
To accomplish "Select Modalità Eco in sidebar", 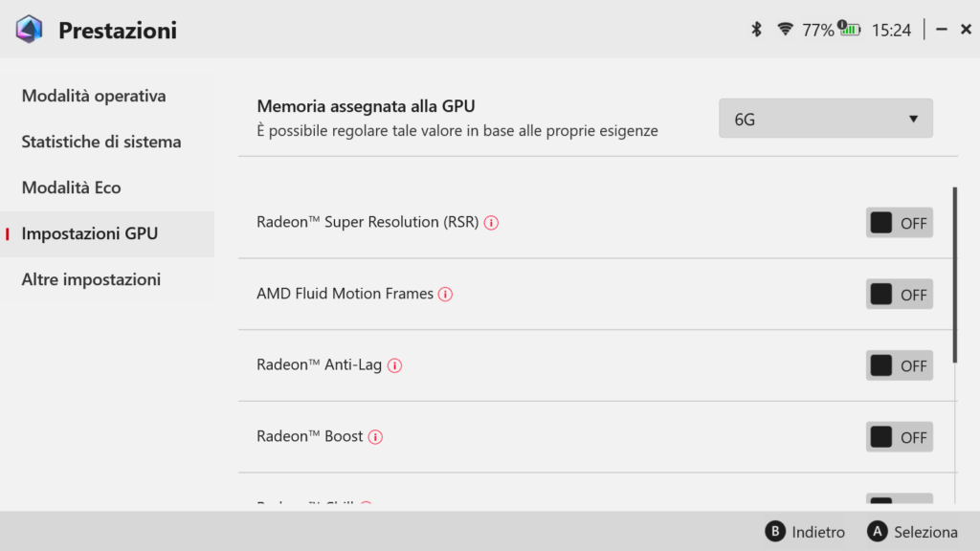I will (72, 187).
